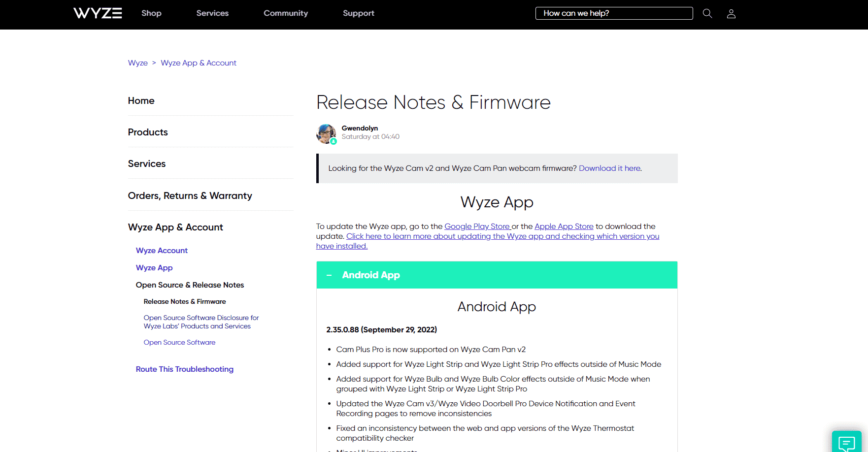Open Route This Troubleshooting link
This screenshot has height=452, width=868.
click(185, 369)
